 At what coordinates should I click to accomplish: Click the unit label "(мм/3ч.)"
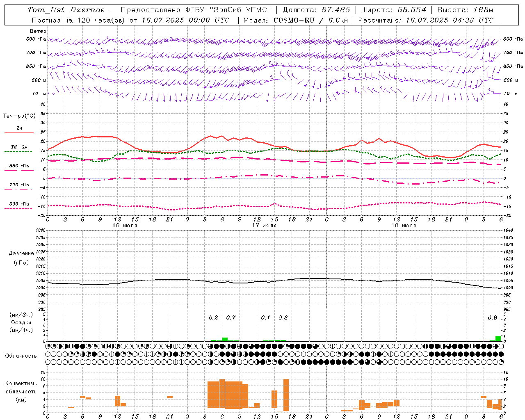click(21, 315)
